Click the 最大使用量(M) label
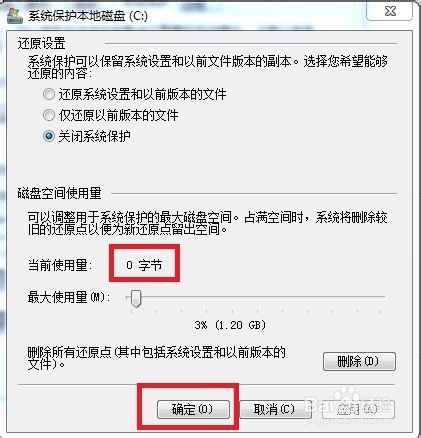The height and width of the screenshot is (438, 421). pyautogui.click(x=69, y=297)
